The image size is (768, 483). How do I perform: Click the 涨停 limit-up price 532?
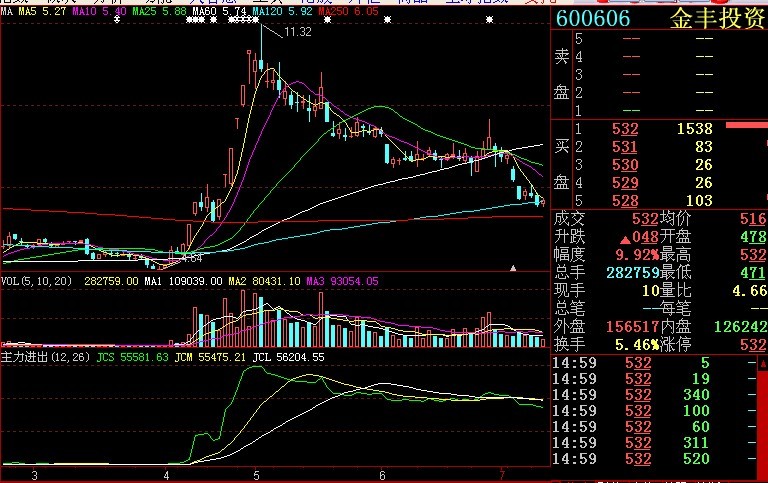(753, 344)
